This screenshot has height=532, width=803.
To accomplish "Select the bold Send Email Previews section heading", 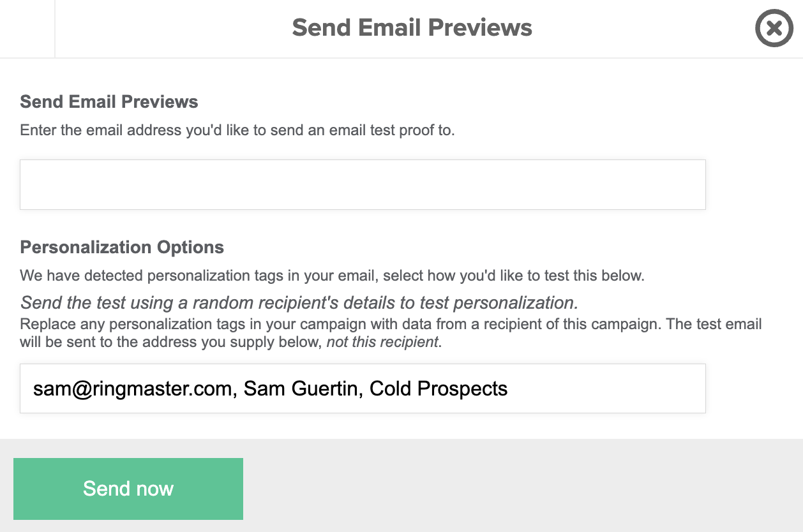I will [109, 102].
